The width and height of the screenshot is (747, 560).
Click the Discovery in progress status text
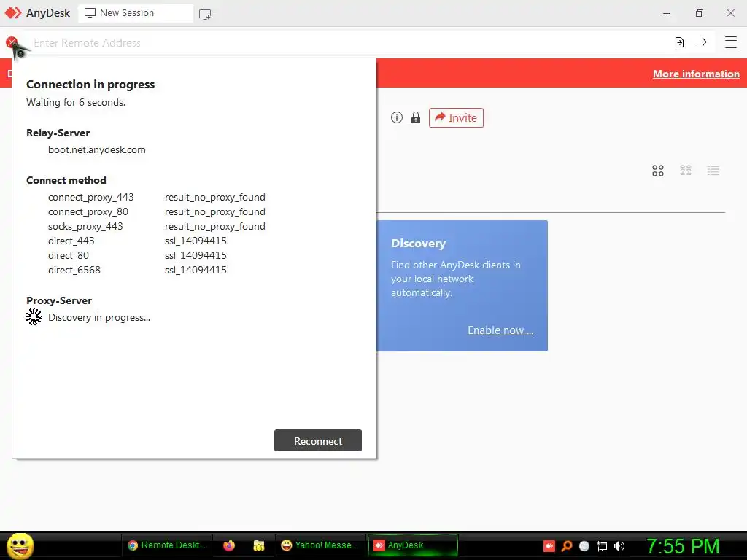point(99,318)
